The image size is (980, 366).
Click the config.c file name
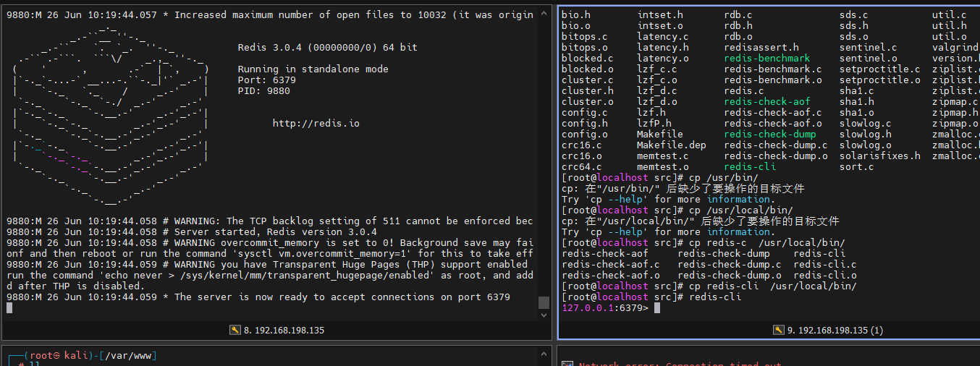point(585,113)
